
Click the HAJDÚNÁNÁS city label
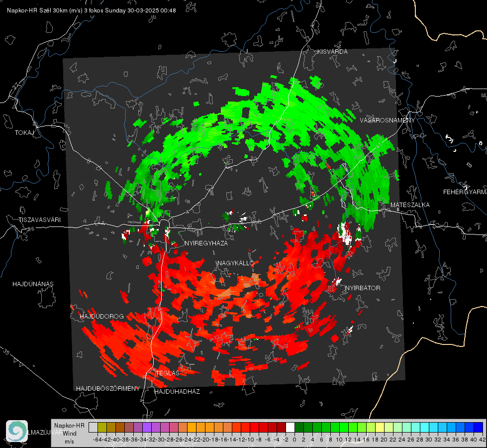pyautogui.click(x=33, y=284)
